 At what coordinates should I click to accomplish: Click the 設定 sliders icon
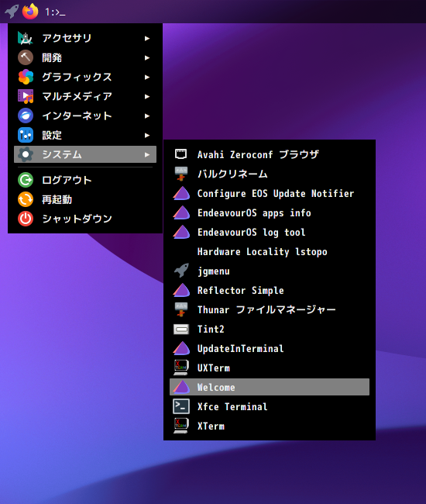pyautogui.click(x=26, y=135)
